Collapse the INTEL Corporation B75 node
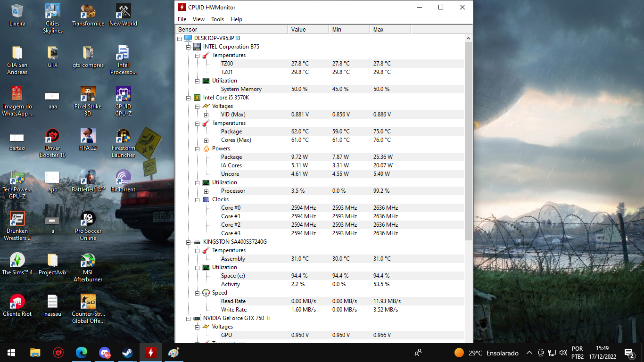Screen dimensions: 644x362 coord(189,47)
